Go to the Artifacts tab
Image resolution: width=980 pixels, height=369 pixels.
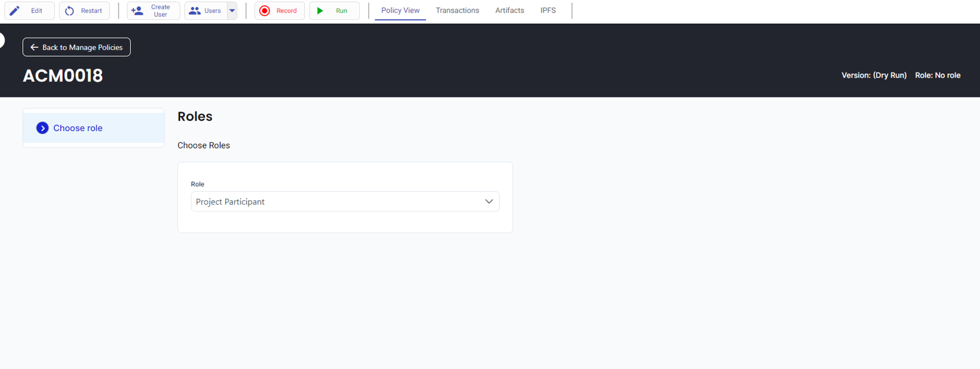tap(509, 10)
